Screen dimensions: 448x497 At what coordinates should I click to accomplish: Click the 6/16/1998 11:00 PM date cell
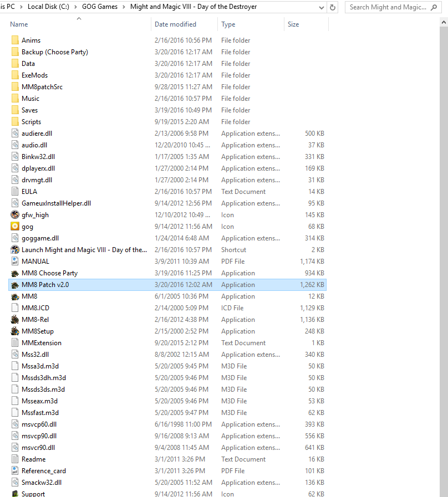[x=184, y=424]
